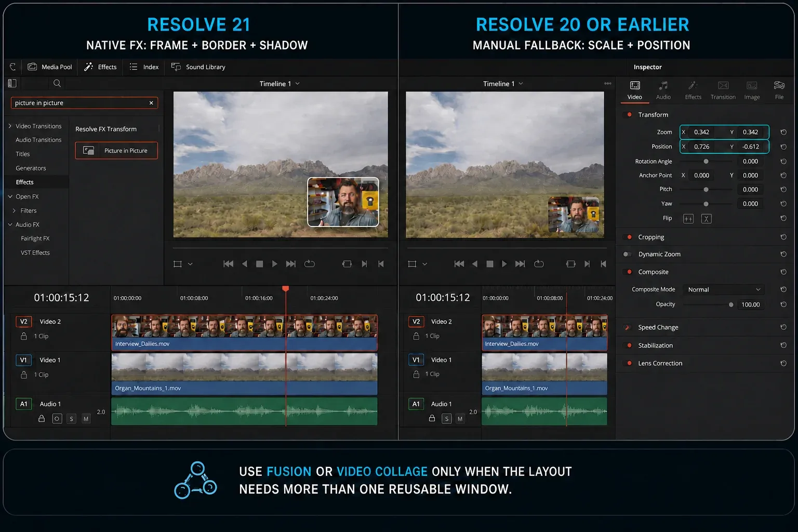Enable the Dynamic Zoom toggle

[628, 254]
